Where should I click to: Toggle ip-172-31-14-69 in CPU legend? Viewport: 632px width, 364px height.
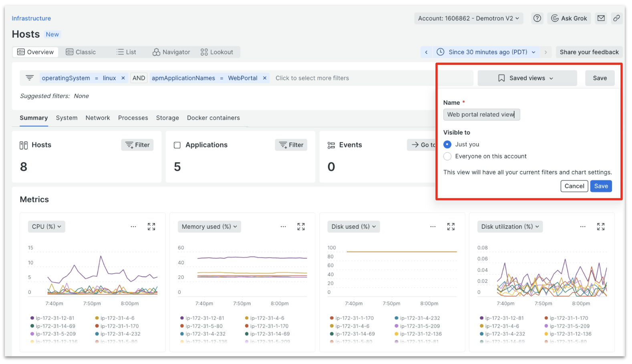point(53,326)
